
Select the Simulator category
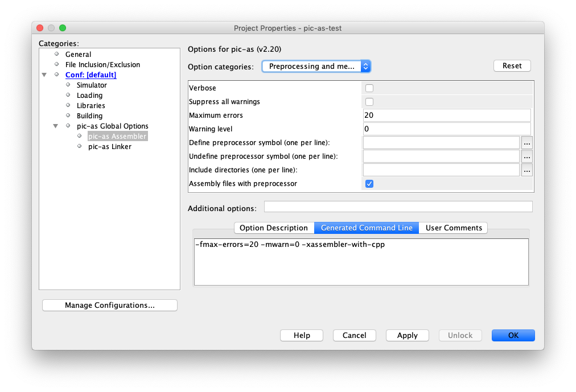92,85
